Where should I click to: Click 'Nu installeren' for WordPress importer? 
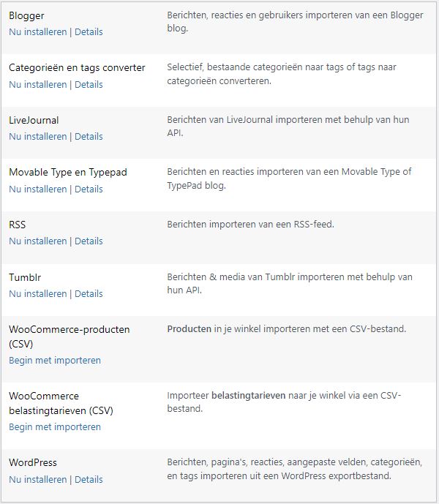[x=37, y=480]
